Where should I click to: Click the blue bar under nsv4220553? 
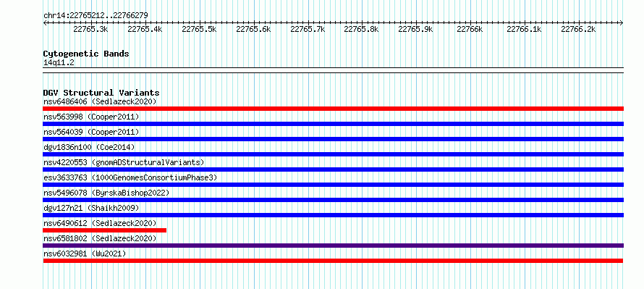333,169
